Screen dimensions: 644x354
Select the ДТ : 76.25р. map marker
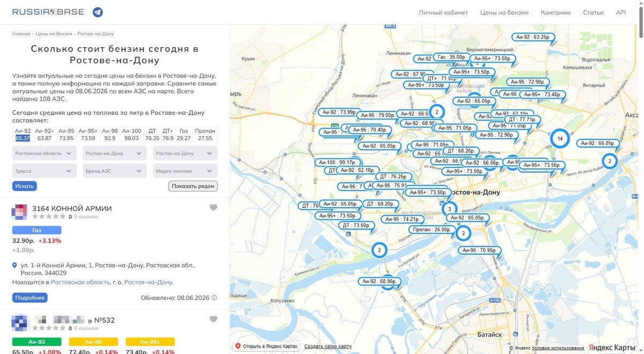pyautogui.click(x=393, y=176)
